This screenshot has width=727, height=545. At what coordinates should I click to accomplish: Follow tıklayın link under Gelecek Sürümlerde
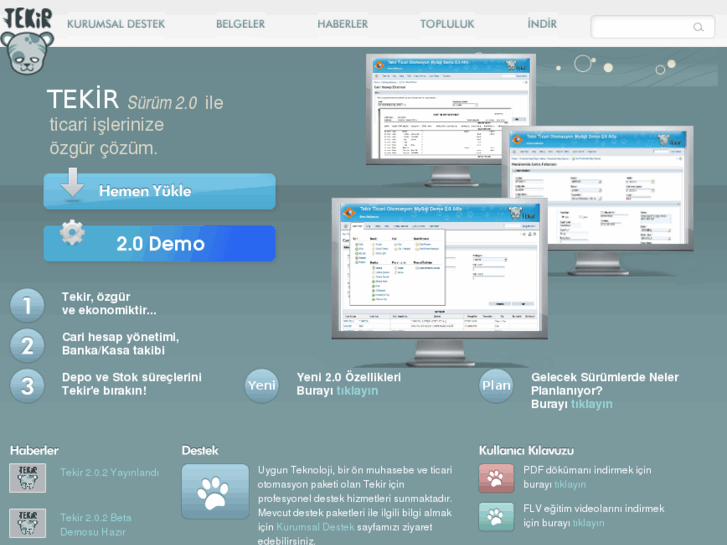pyautogui.click(x=592, y=404)
